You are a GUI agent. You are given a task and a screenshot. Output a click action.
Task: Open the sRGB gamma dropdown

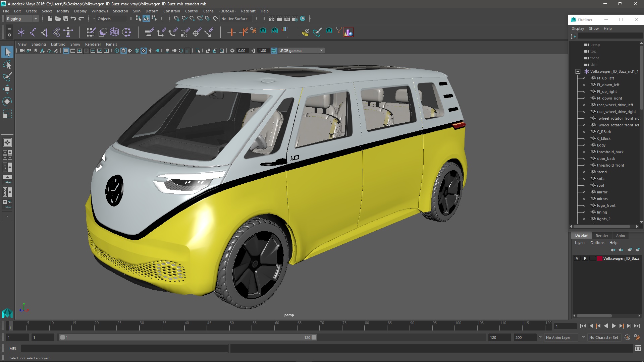tap(301, 51)
